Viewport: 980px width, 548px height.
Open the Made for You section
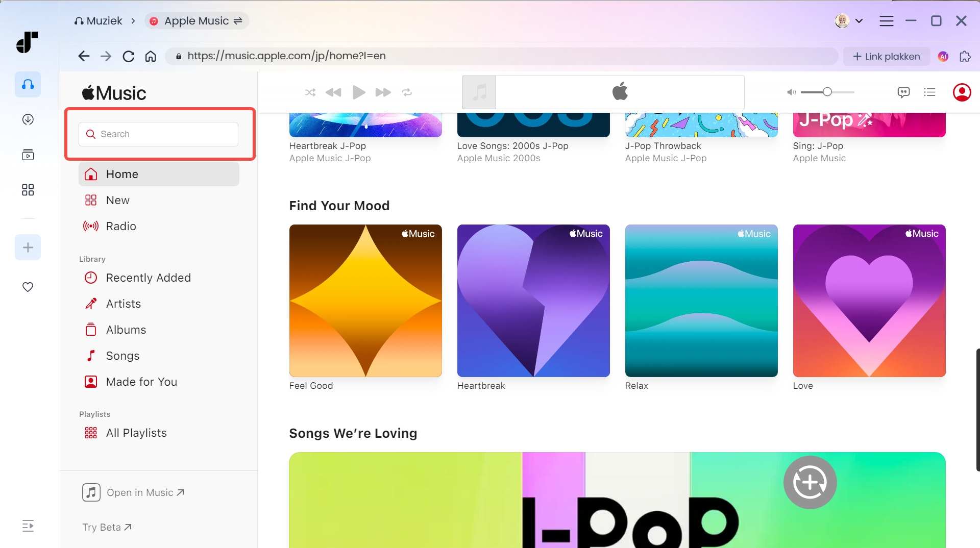point(141,381)
